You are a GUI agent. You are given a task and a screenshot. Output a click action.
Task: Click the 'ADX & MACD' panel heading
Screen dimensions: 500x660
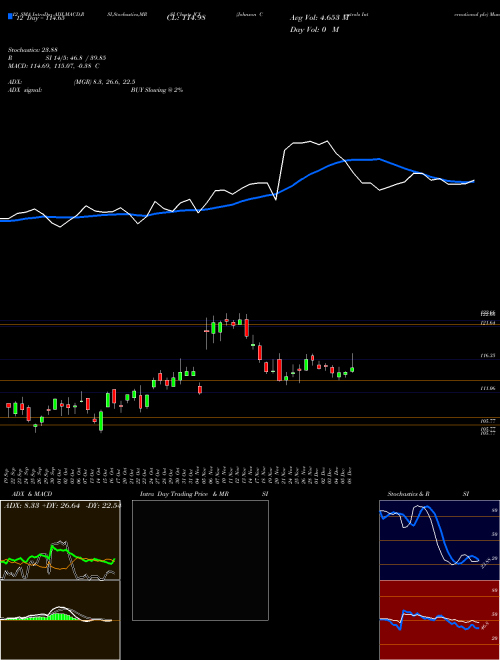pyautogui.click(x=32, y=494)
